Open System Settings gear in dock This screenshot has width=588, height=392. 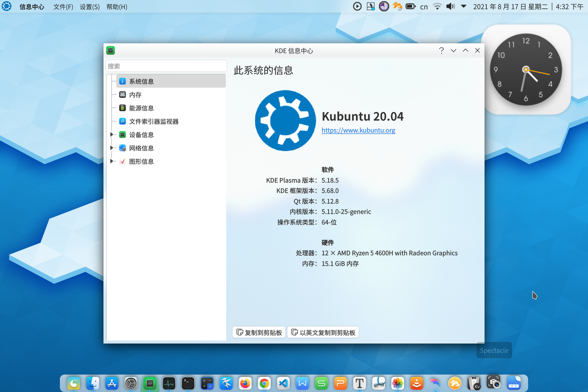[131, 383]
